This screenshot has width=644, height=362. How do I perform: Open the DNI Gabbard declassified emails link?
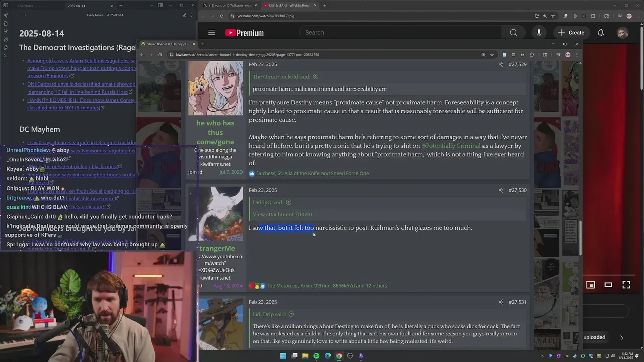click(82, 88)
